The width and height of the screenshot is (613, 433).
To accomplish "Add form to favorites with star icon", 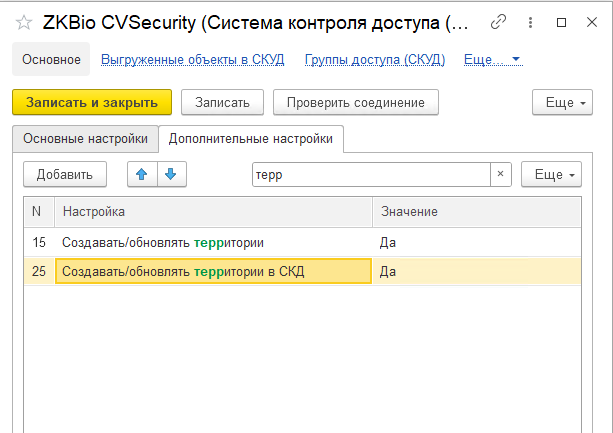I will (23, 22).
